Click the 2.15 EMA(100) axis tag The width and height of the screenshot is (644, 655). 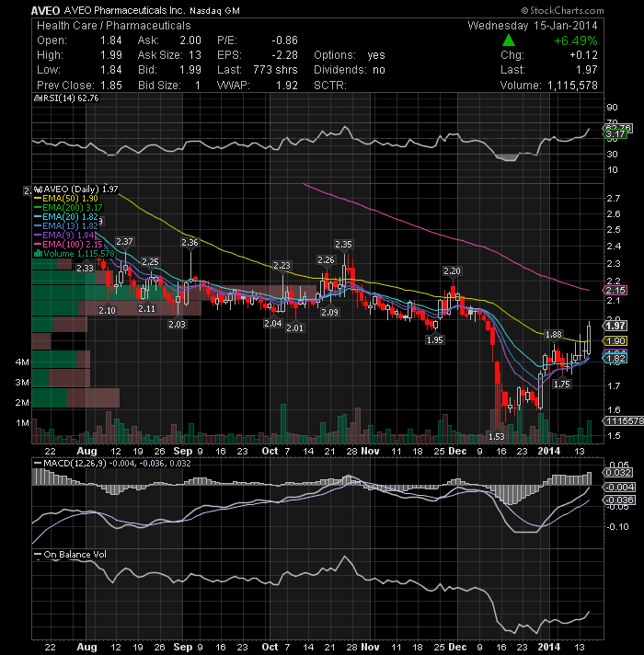click(x=615, y=291)
